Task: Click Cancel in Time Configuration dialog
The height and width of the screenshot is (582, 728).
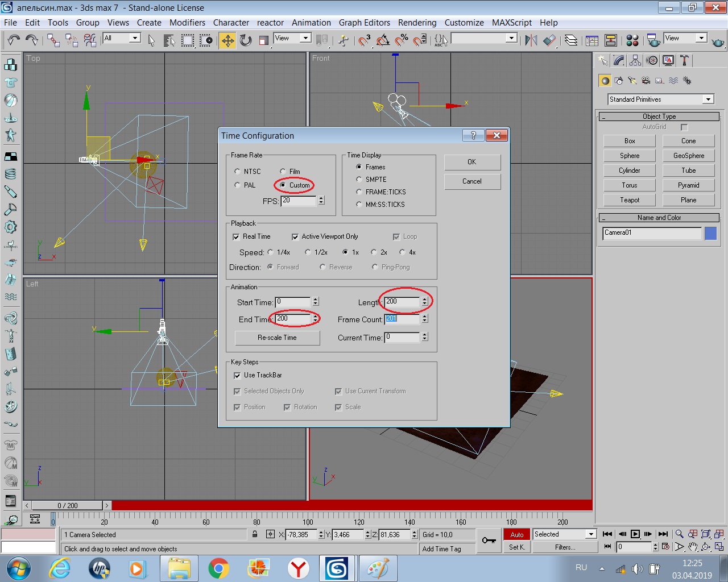Action: tap(472, 181)
